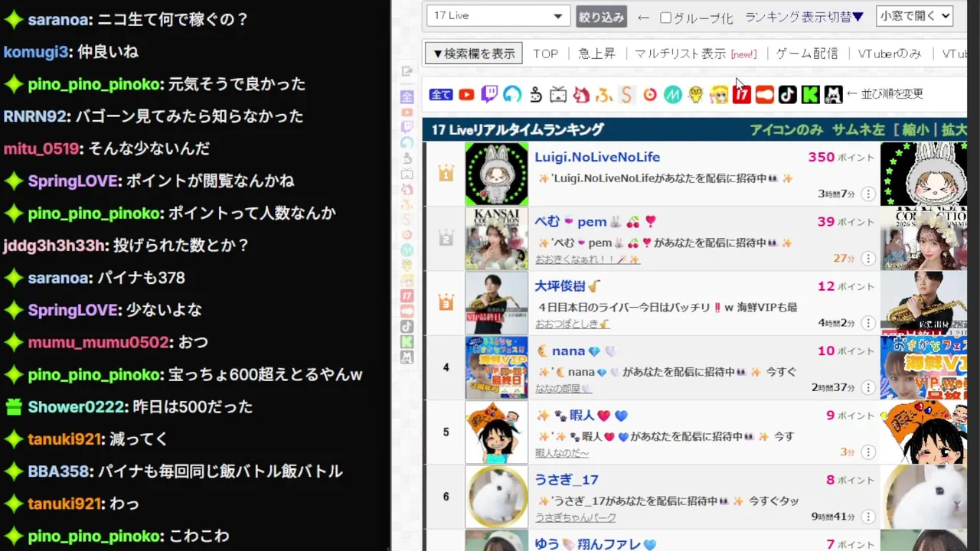980x551 pixels.
Task: Click chat username mumu_mumu0502
Action: (98, 342)
